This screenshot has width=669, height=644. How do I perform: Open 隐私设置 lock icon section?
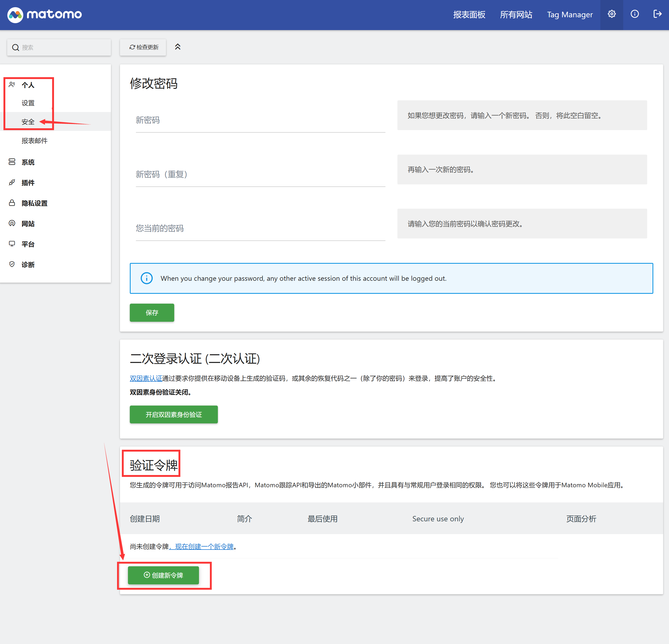click(x=12, y=203)
